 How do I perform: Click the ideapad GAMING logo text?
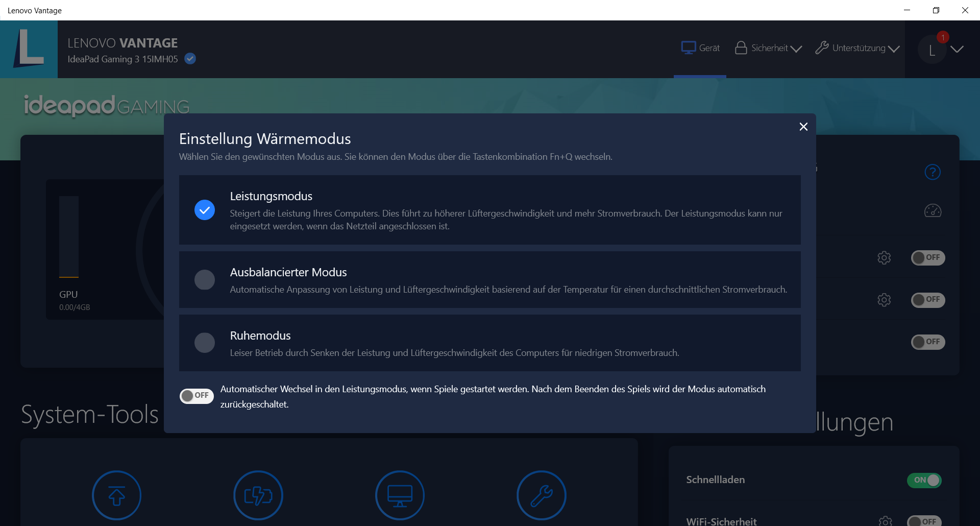tap(107, 106)
